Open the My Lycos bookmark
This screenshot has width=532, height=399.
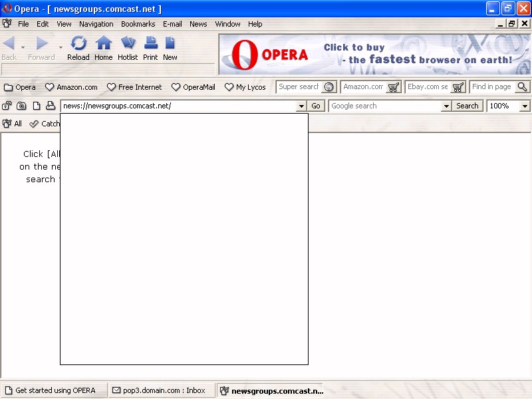coord(245,87)
